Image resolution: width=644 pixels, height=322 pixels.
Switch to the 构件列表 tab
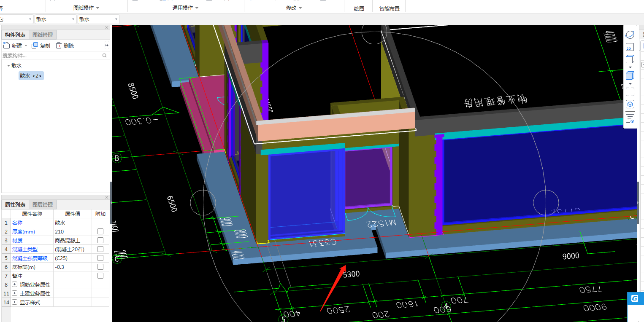(15, 35)
